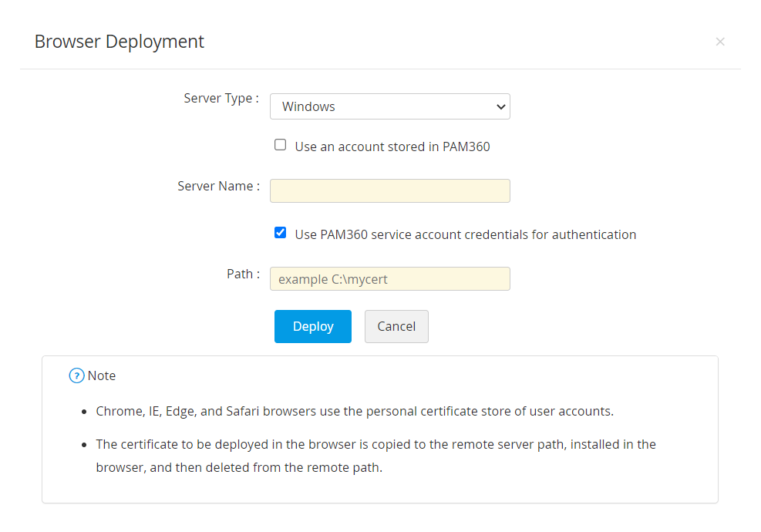Viewport: 761px width, 532px height.
Task: Click the 'Path :' field label
Action: 243,274
